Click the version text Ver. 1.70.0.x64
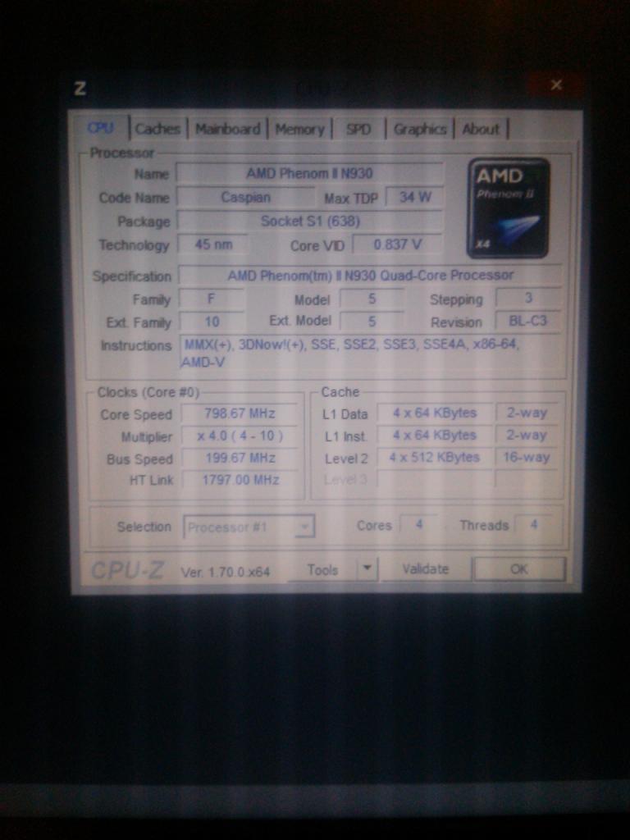This screenshot has width=630, height=840. [x=225, y=572]
